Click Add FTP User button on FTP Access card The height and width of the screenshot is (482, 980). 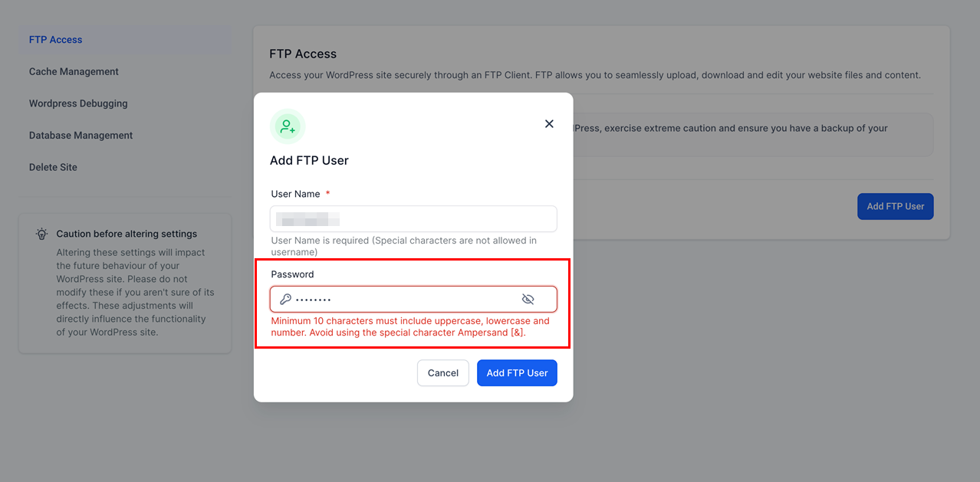tap(895, 206)
